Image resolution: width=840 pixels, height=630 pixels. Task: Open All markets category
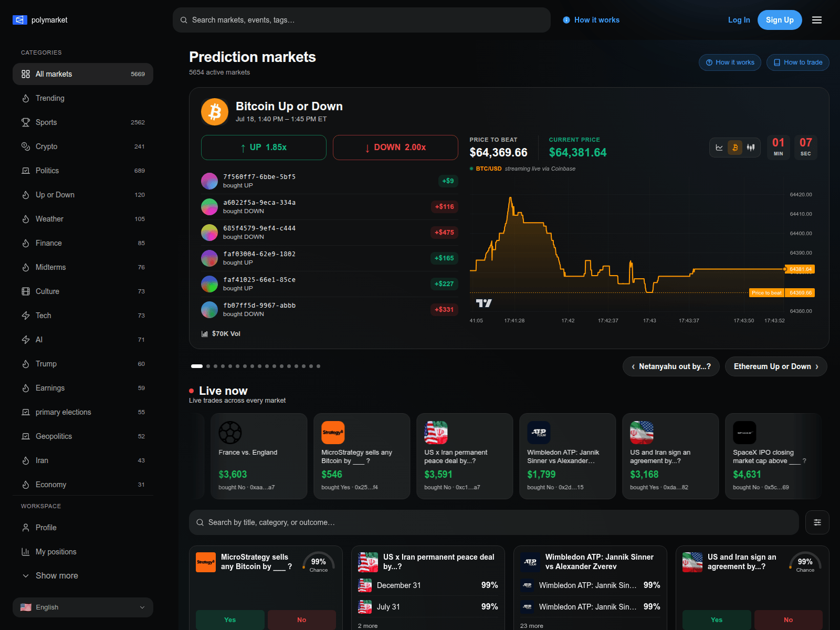click(83, 74)
